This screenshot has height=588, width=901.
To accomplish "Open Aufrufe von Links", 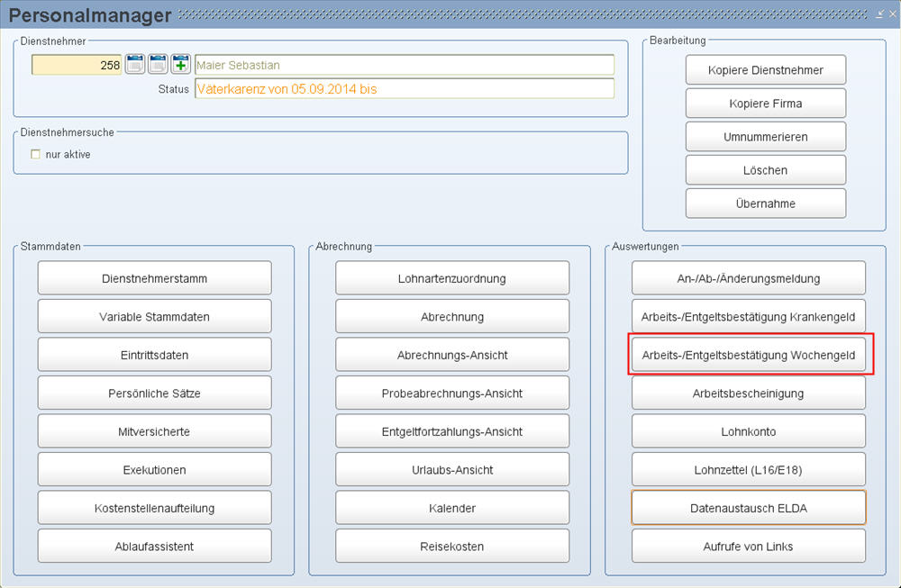I will point(749,546).
